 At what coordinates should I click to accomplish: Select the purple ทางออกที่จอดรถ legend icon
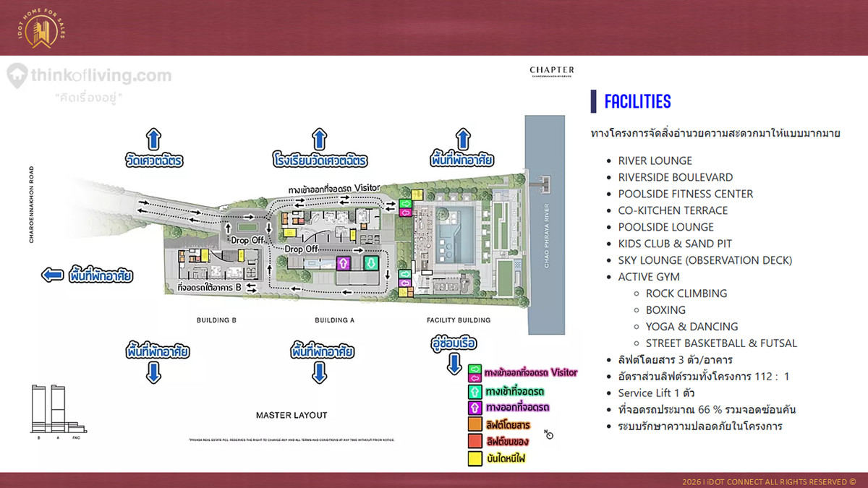pyautogui.click(x=475, y=408)
